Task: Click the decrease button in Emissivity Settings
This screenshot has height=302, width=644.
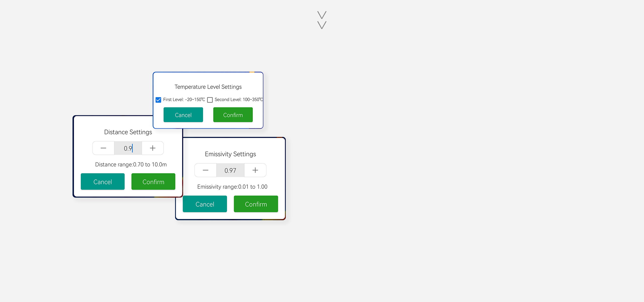Action: (x=205, y=170)
